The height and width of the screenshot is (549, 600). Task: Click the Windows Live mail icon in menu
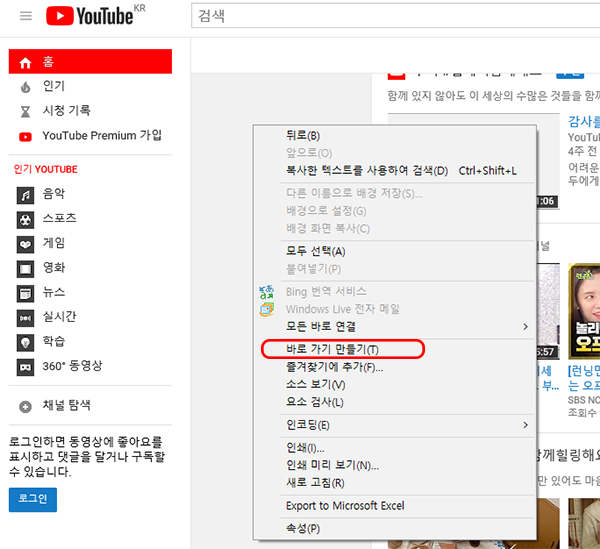click(x=267, y=309)
